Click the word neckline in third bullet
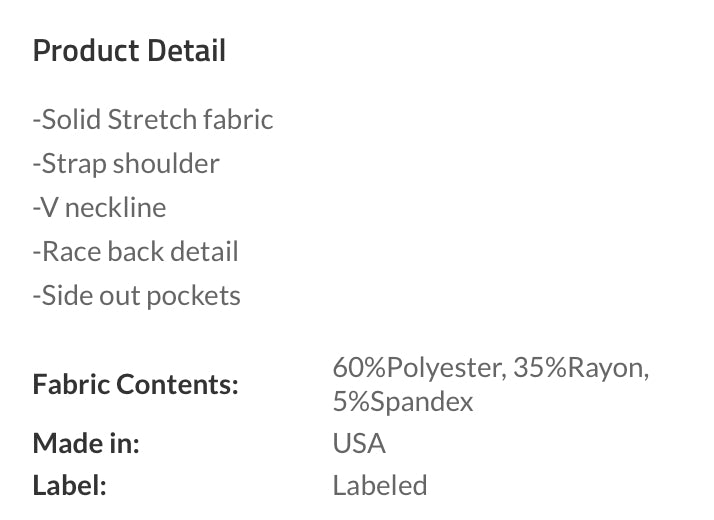Viewport: 714px width, 520px height. click(116, 208)
